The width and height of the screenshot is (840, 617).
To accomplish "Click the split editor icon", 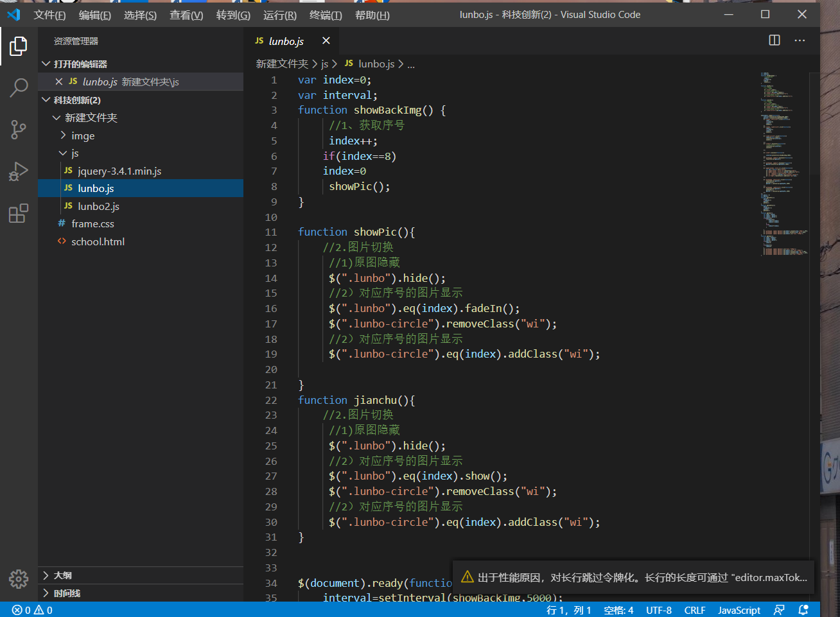I will (x=774, y=40).
